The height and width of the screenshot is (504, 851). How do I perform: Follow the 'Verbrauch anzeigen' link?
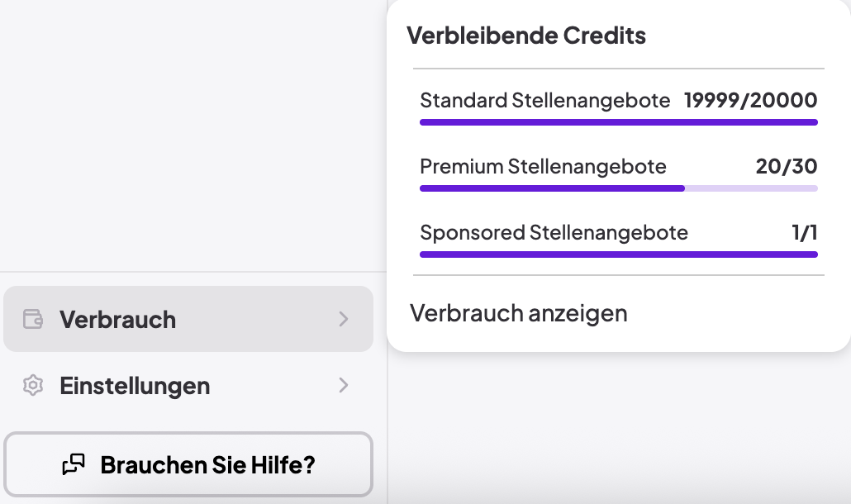pyautogui.click(x=519, y=313)
